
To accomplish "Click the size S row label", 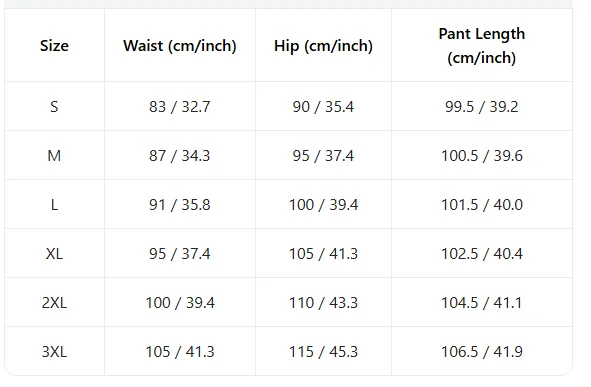I will pyautogui.click(x=54, y=107).
